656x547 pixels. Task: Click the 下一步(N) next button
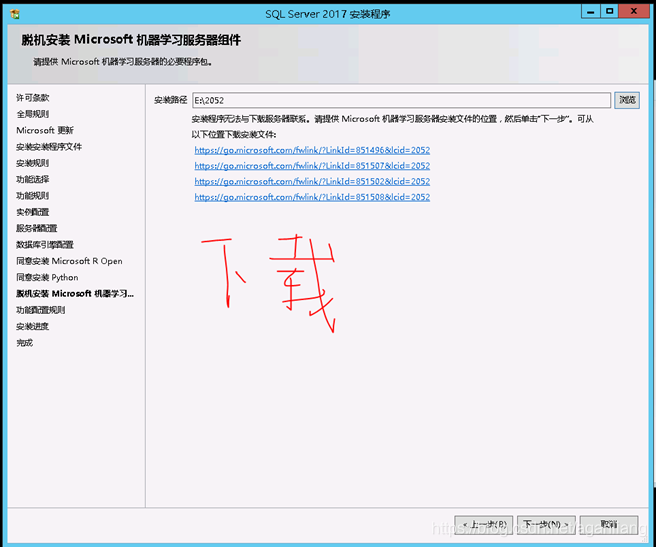[546, 524]
